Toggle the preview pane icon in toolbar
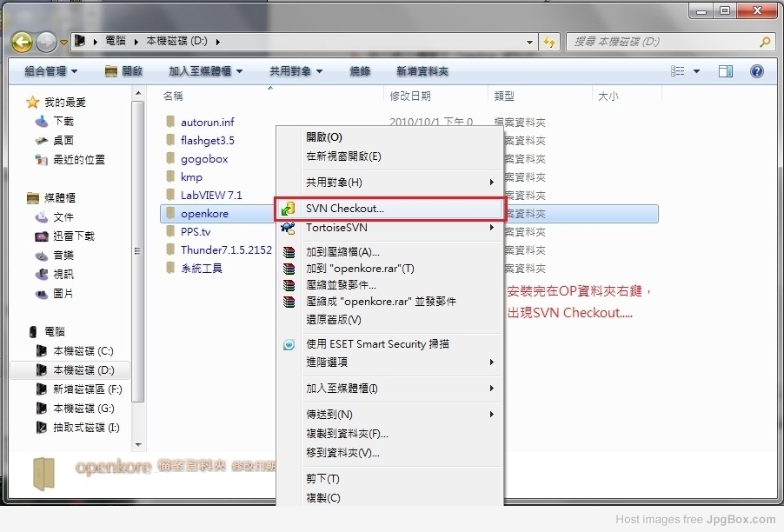 click(725, 71)
